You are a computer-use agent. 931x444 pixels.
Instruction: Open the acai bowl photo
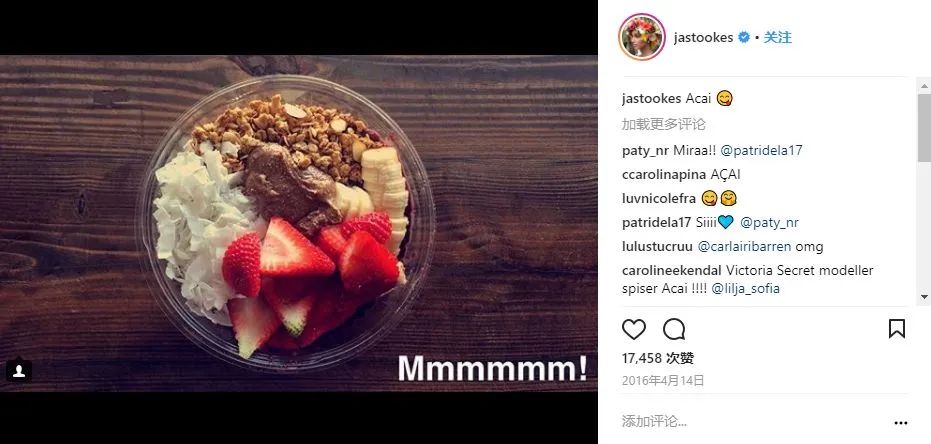299,223
